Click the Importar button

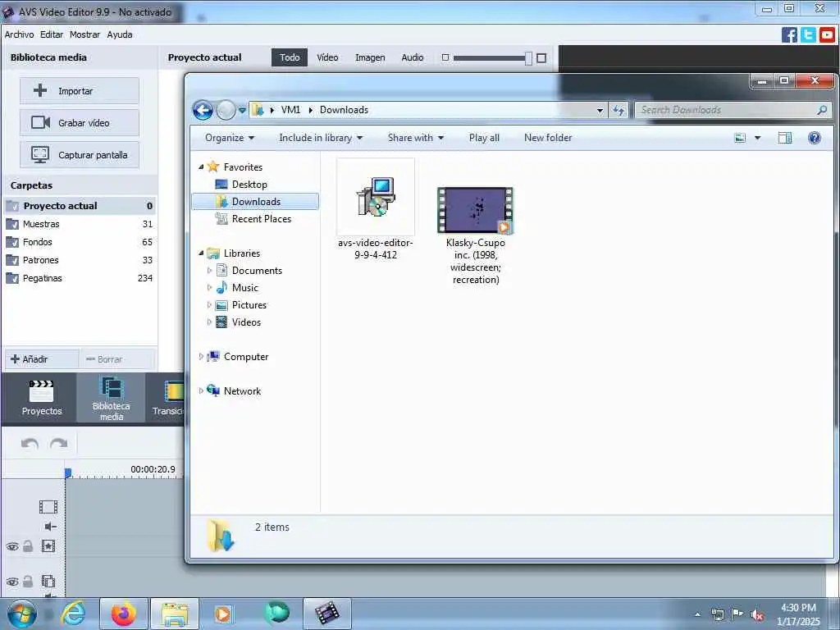(80, 91)
